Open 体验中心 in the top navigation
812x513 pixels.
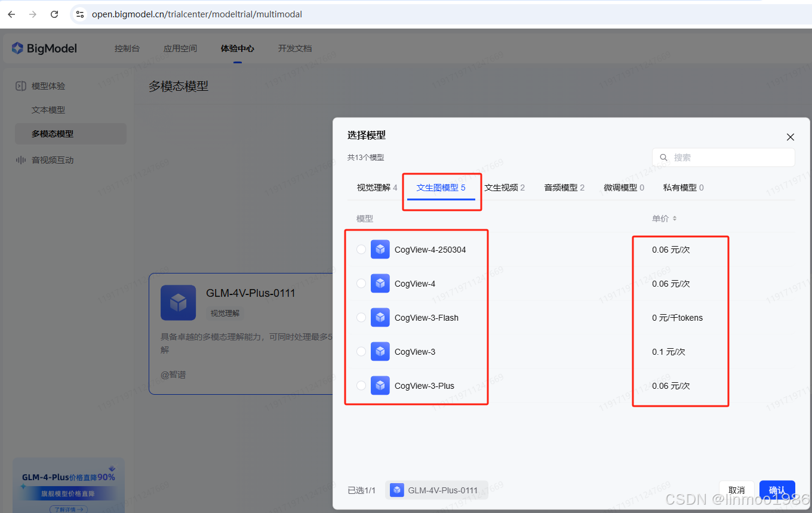[238, 48]
